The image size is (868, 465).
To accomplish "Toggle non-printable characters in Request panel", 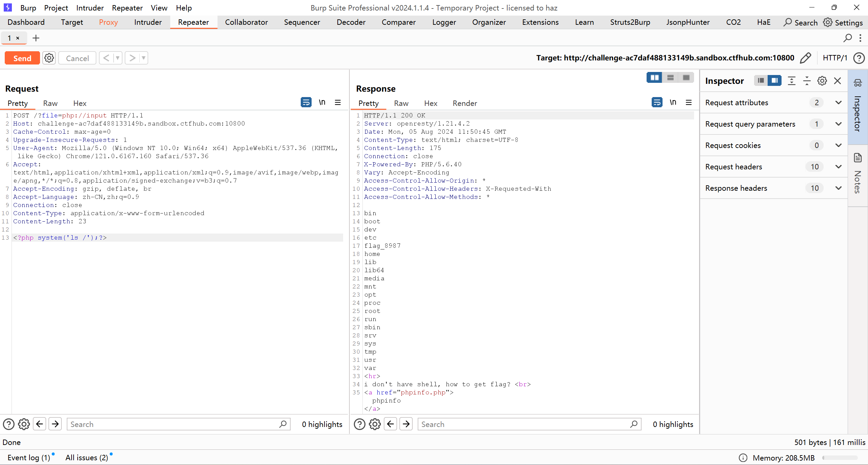I will (x=322, y=102).
